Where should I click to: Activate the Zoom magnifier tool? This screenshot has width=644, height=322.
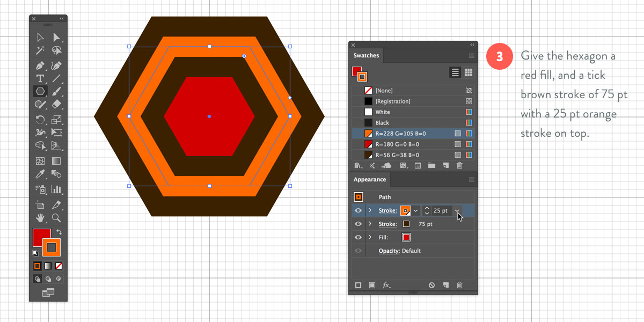(56, 217)
